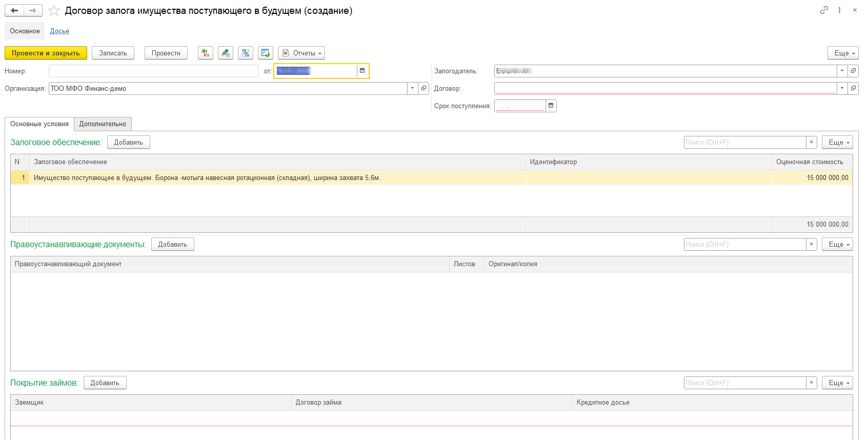Click the Залоговое обеспечение column header
868x440 pixels.
click(x=277, y=162)
